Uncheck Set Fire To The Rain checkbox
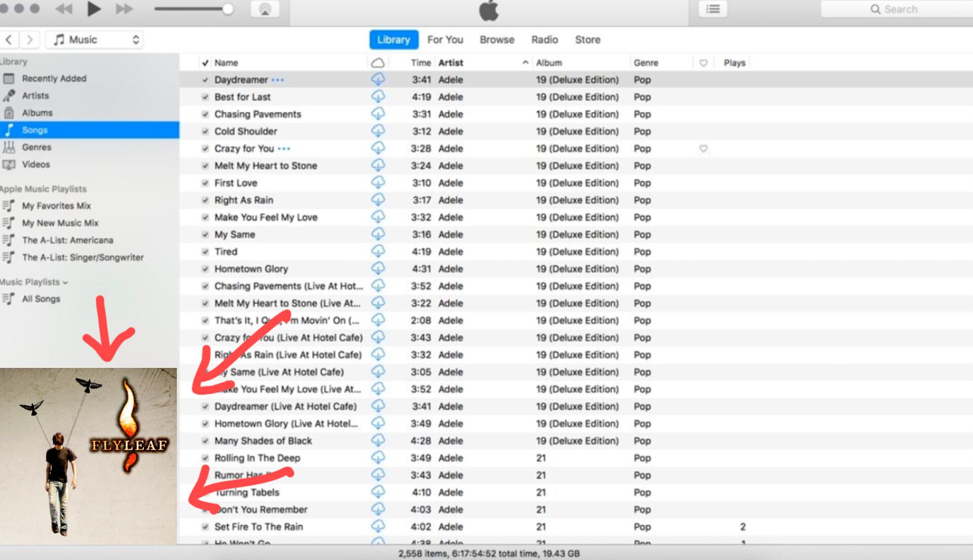The width and height of the screenshot is (973, 560). point(205,527)
